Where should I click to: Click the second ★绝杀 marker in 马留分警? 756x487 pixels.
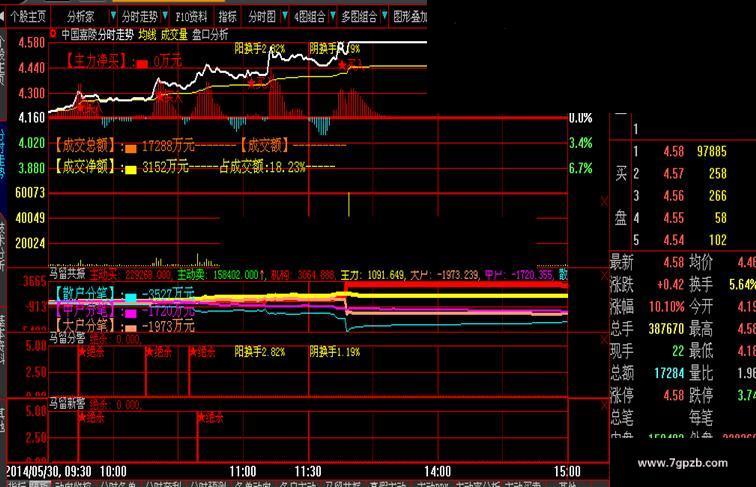point(159,352)
